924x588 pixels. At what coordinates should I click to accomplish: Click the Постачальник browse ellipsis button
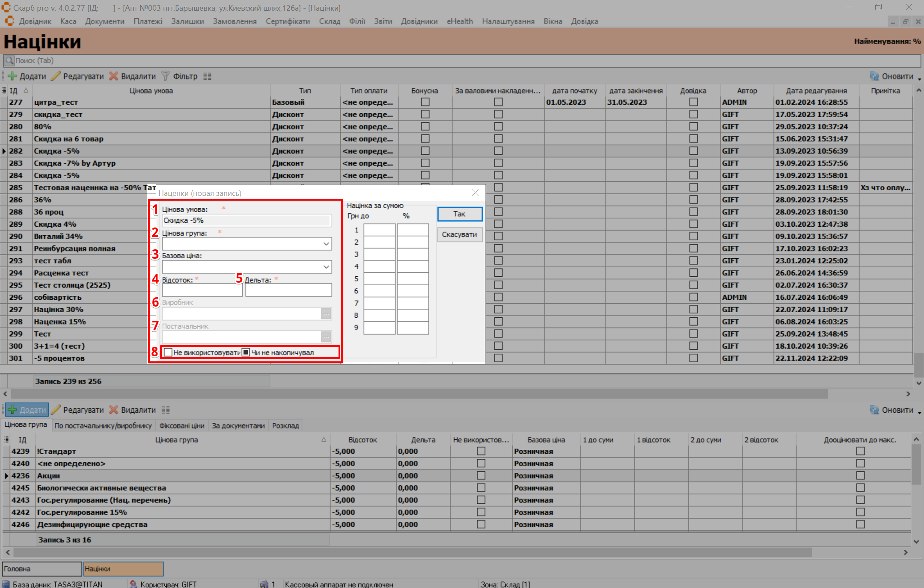[x=326, y=337]
